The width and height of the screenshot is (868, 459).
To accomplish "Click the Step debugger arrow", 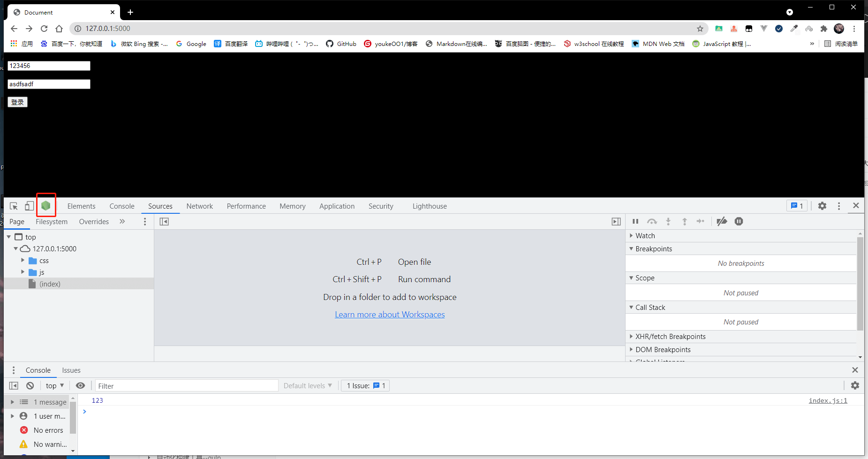I will (x=701, y=221).
